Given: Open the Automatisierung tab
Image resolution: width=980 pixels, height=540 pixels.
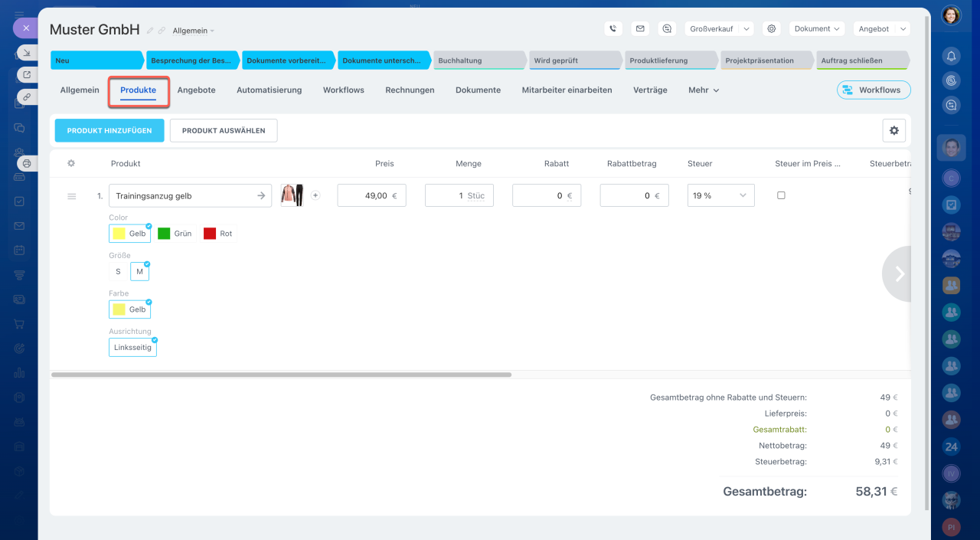Looking at the screenshot, I should (x=269, y=90).
